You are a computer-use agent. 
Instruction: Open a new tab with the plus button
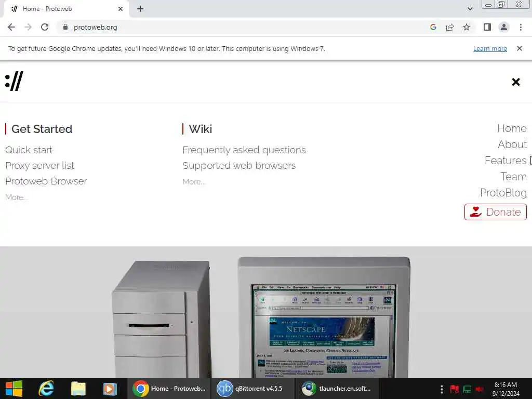coord(140,9)
